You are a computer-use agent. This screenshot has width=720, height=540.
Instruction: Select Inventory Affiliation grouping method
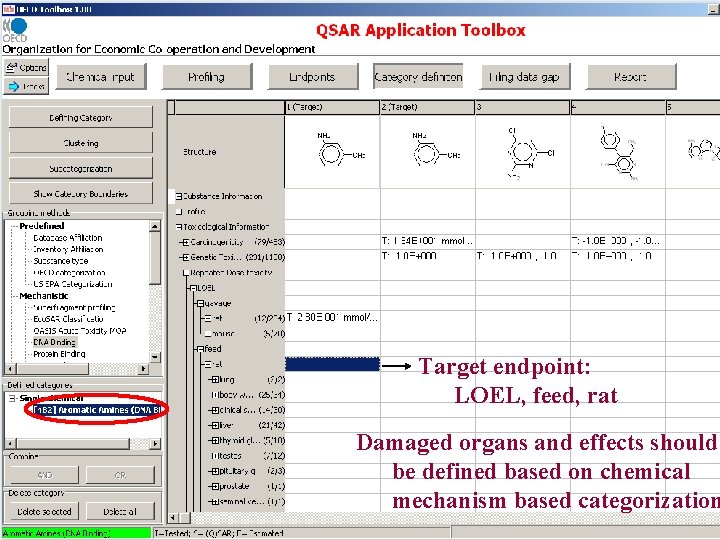68,249
